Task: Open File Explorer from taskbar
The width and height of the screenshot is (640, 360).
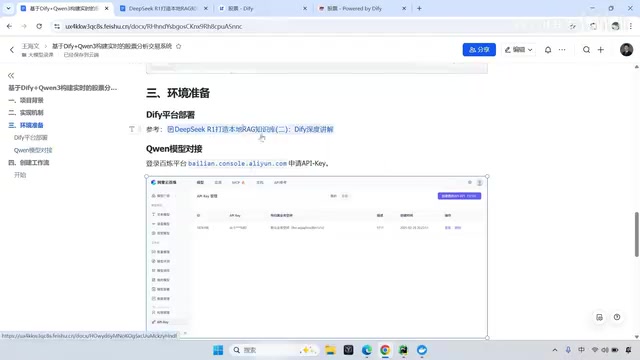Action: click(x=330, y=350)
